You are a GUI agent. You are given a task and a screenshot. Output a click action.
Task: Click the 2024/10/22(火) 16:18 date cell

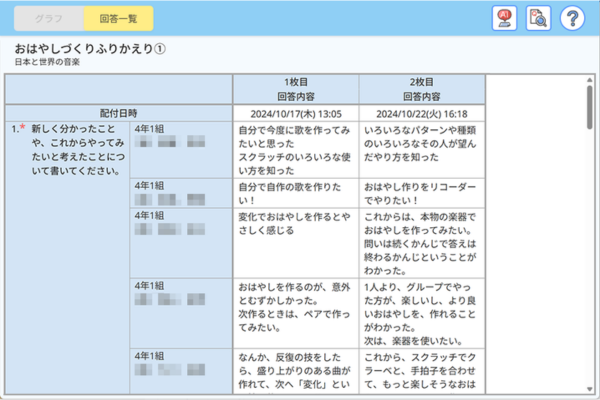pyautogui.click(x=422, y=112)
